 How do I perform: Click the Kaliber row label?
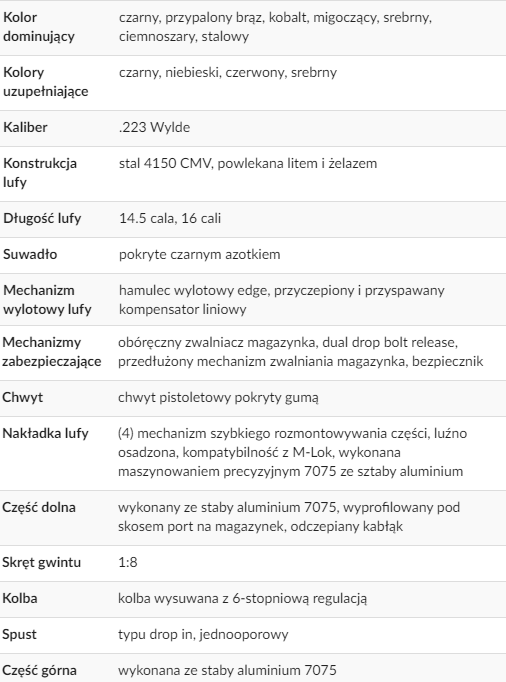[x=25, y=127]
